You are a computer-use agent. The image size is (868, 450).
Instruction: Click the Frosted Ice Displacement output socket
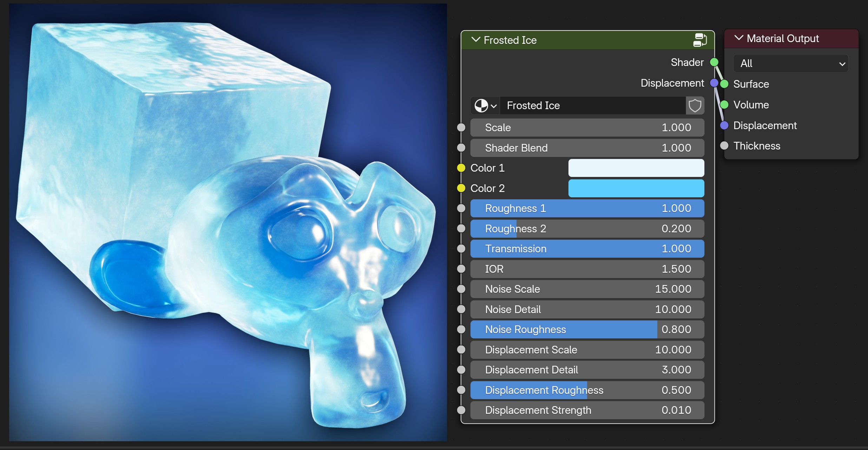[714, 83]
